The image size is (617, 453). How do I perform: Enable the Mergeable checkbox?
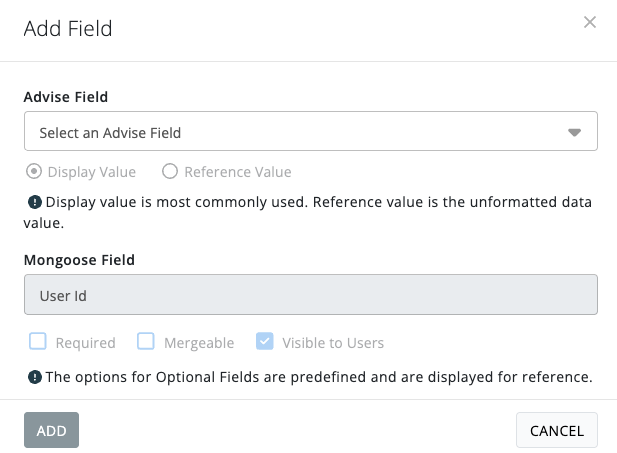[x=146, y=341]
